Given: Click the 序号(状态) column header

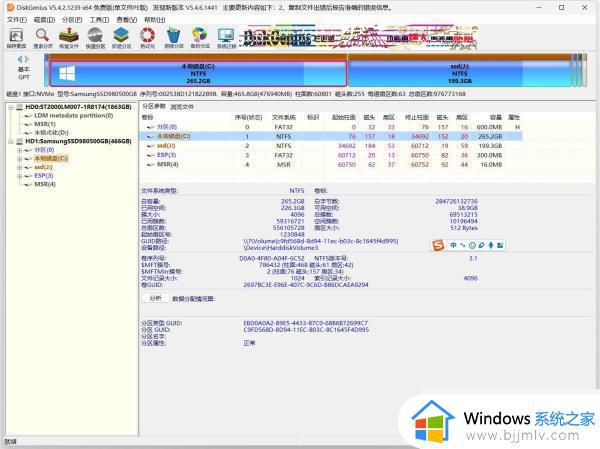Looking at the screenshot, I should (248, 117).
